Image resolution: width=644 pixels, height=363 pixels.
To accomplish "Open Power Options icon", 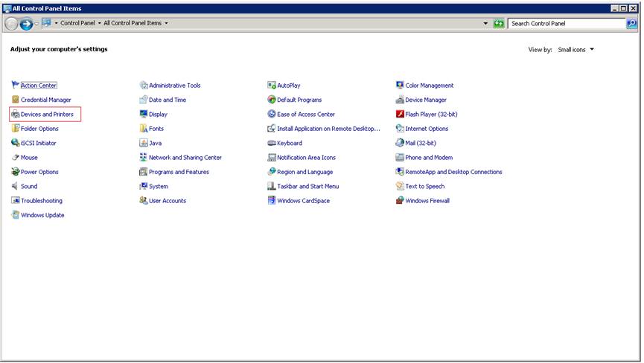I will [15, 171].
